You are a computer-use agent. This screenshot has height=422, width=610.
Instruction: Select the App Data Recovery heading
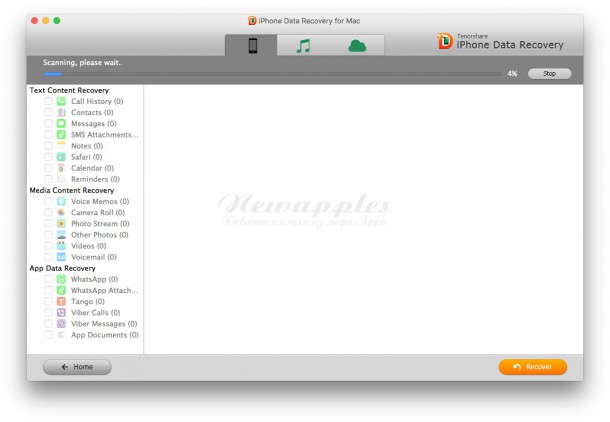point(62,268)
